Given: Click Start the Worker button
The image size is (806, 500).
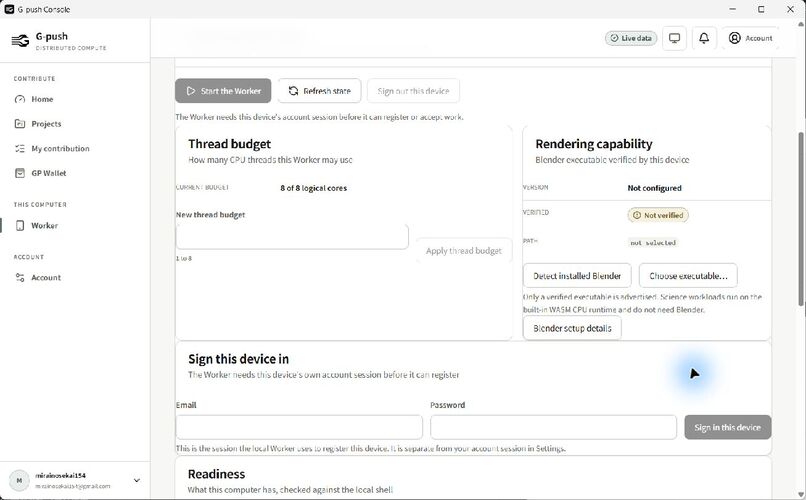Looking at the screenshot, I should point(223,91).
